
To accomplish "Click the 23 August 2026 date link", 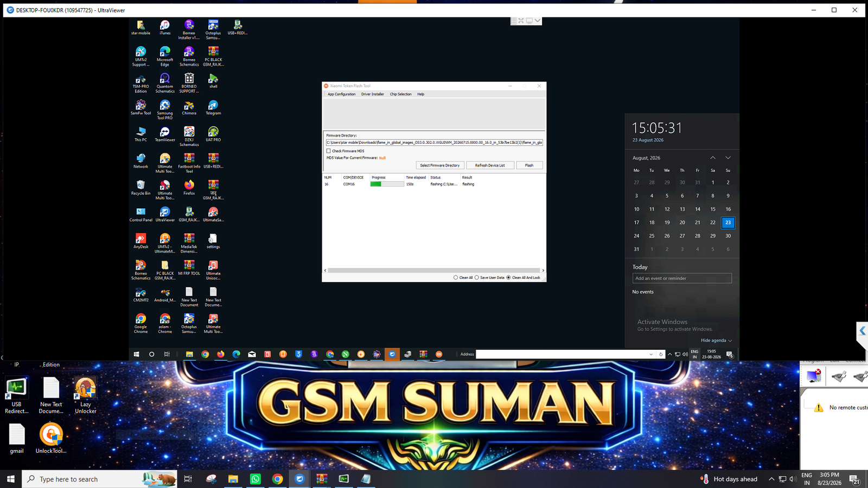I will coord(648,140).
